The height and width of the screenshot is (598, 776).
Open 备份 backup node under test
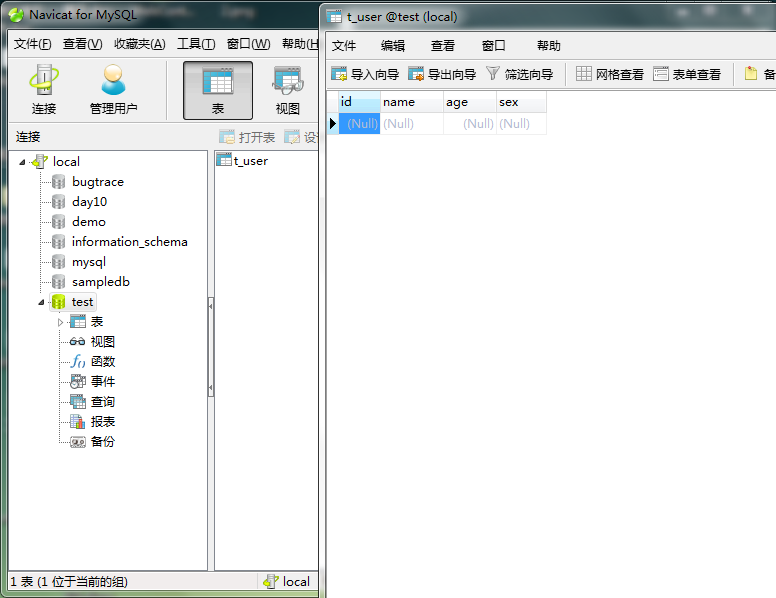93,442
